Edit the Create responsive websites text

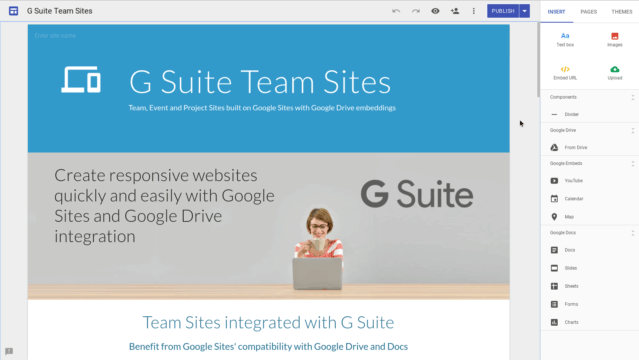pos(164,205)
